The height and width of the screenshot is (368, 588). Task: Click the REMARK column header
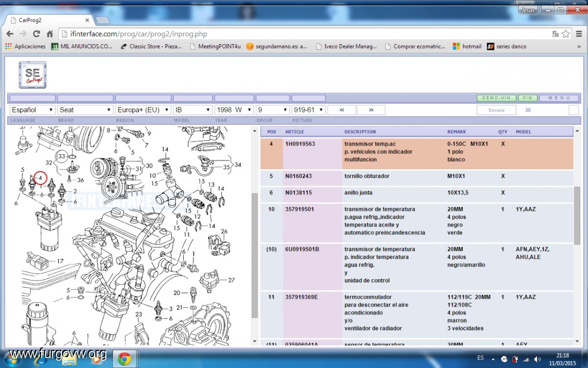pyautogui.click(x=457, y=132)
